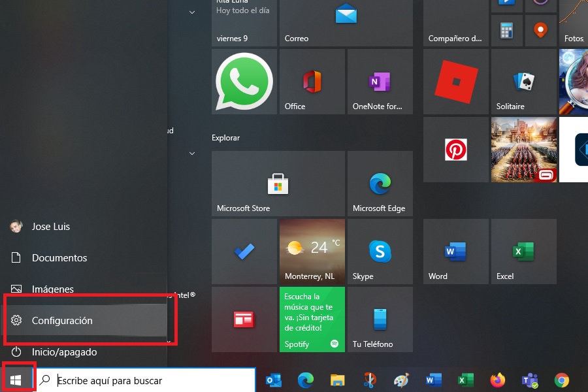Screen dimensions: 588x392
Task: Open Documentos from the Start sidebar
Action: point(60,257)
